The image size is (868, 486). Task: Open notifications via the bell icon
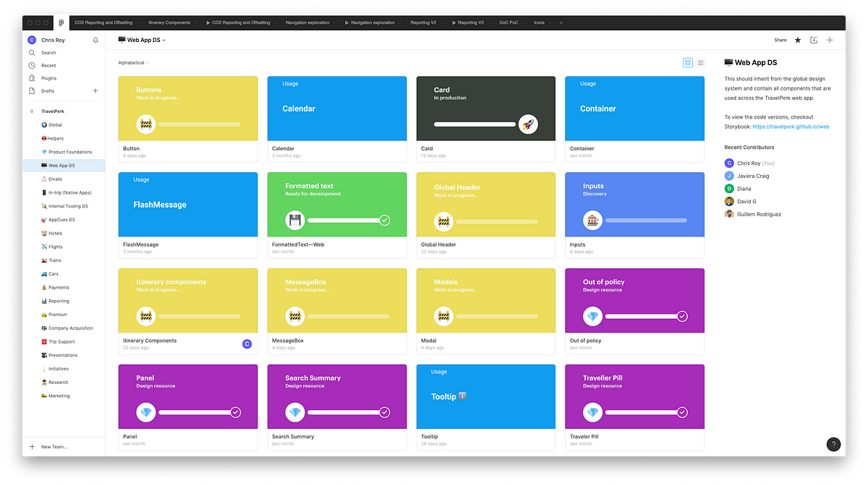pos(95,40)
